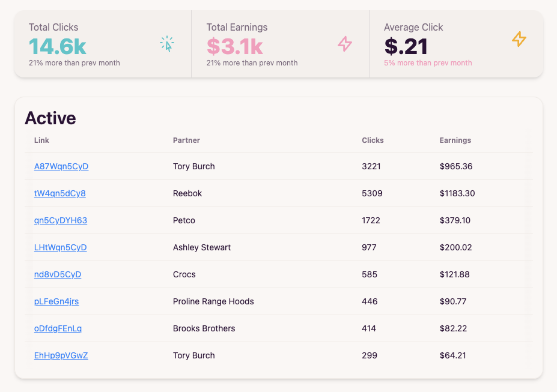This screenshot has width=557, height=392.
Task: Click the orange lightning bolt icon
Action: click(x=519, y=40)
